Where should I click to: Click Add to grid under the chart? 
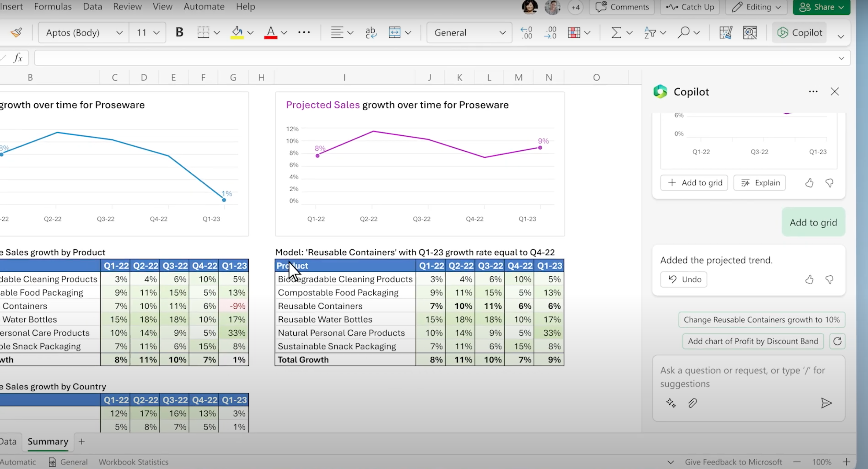pos(694,183)
